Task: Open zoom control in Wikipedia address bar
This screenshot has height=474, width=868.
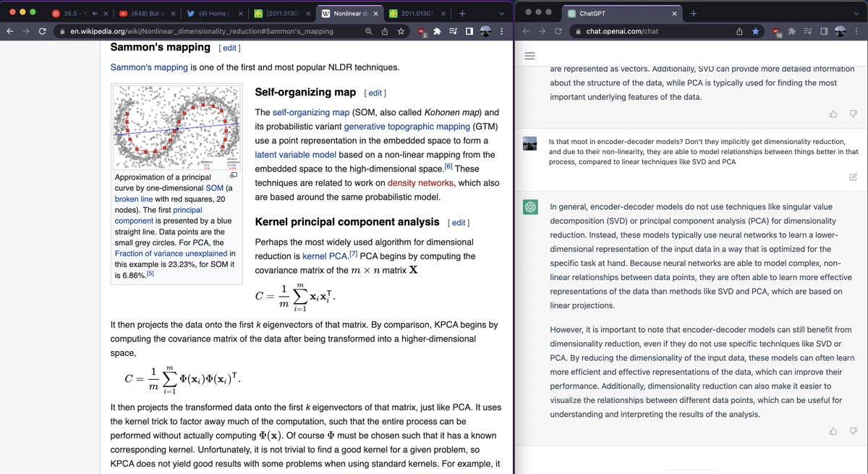Action: tap(369, 31)
